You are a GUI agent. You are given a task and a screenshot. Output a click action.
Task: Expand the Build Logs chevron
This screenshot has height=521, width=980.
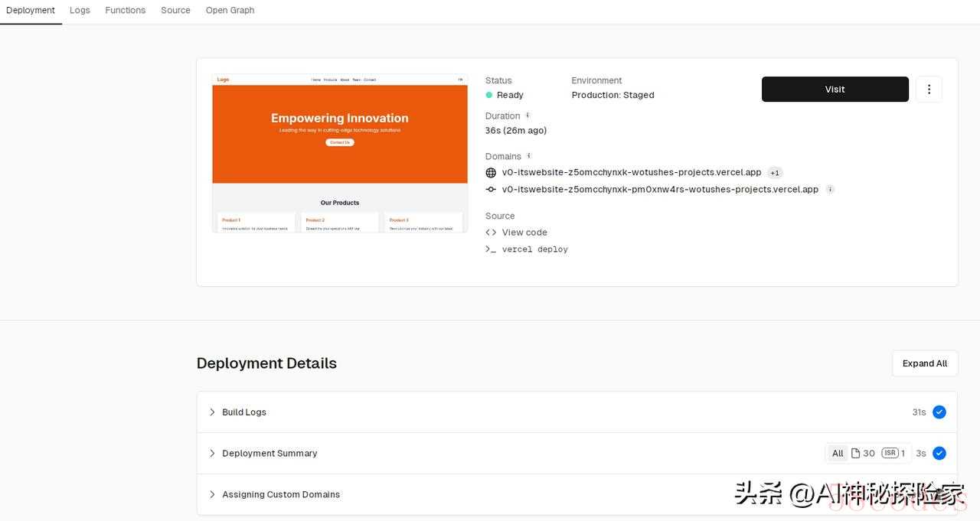(212, 412)
